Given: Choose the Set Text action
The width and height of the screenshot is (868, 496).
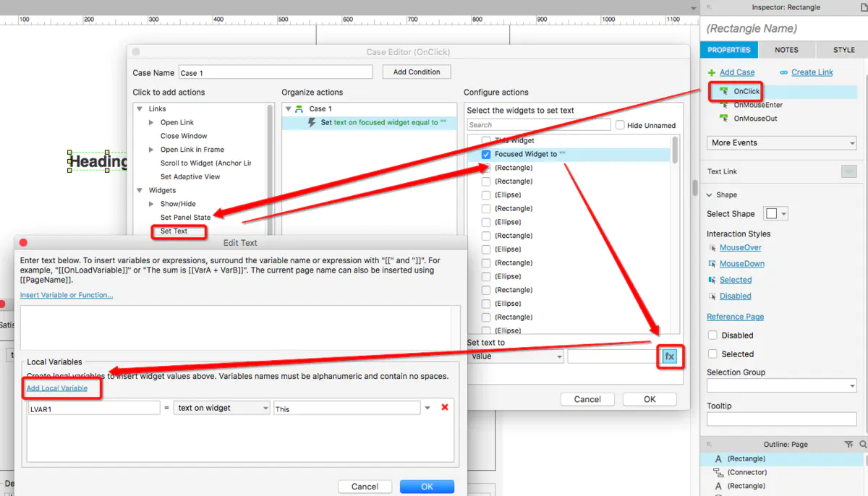Looking at the screenshot, I should [x=174, y=231].
